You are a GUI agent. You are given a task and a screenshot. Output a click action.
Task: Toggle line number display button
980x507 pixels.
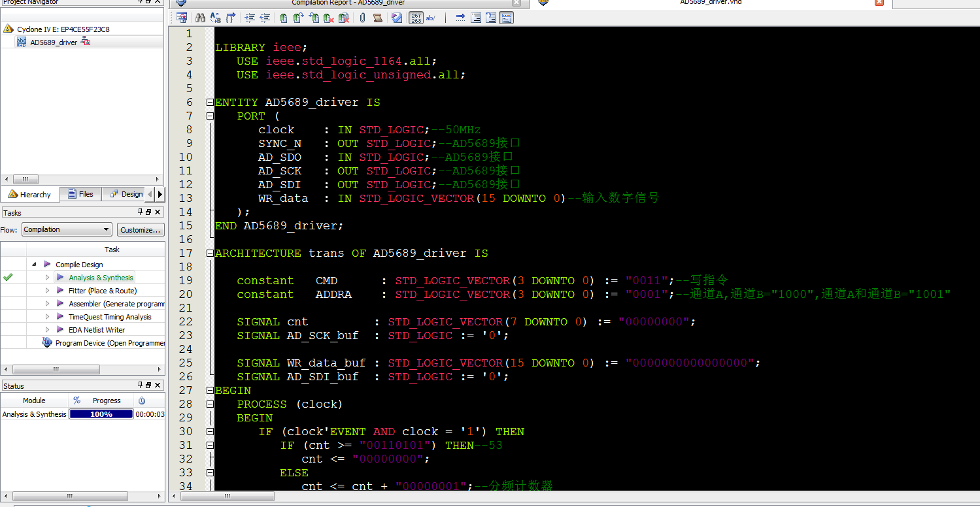coord(416,18)
